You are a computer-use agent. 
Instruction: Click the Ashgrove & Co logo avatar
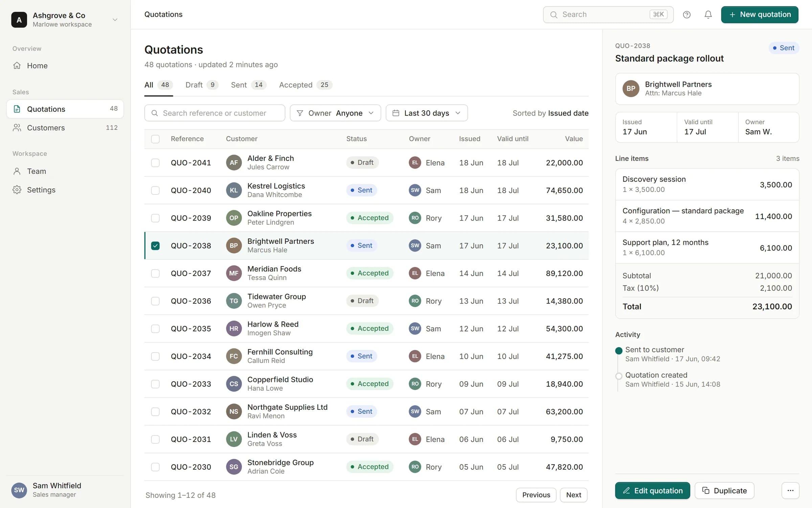pyautogui.click(x=19, y=20)
